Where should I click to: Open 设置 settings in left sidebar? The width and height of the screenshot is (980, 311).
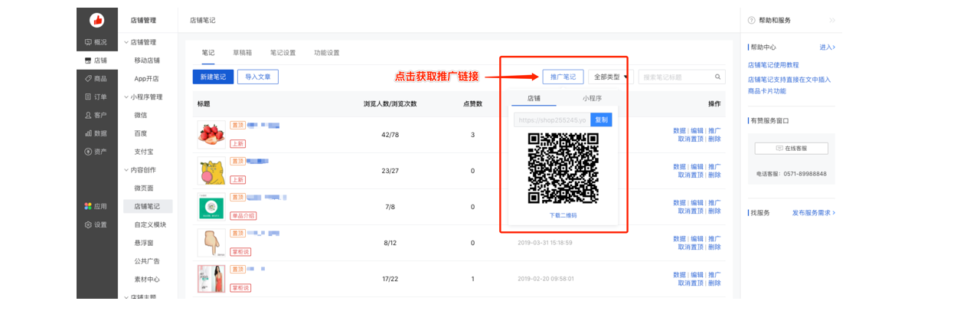(x=96, y=224)
